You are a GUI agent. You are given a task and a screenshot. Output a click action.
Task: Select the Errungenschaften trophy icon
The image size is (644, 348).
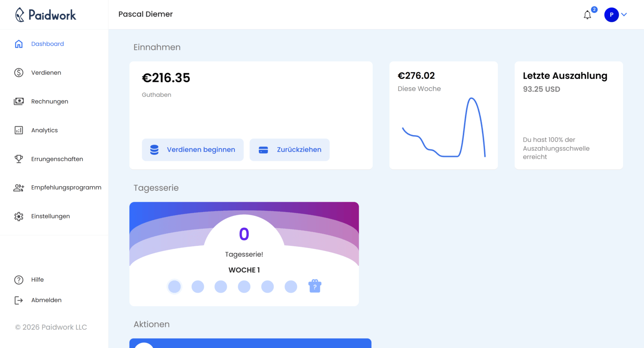point(18,159)
